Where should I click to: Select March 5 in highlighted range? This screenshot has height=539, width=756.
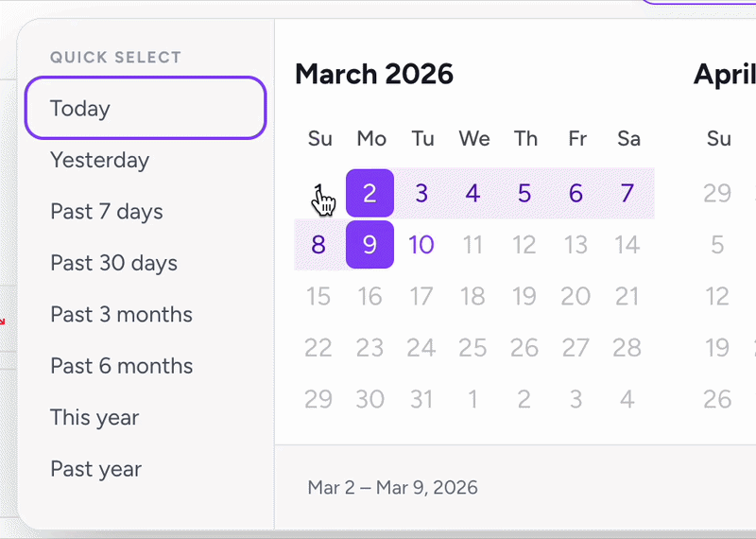click(x=524, y=193)
